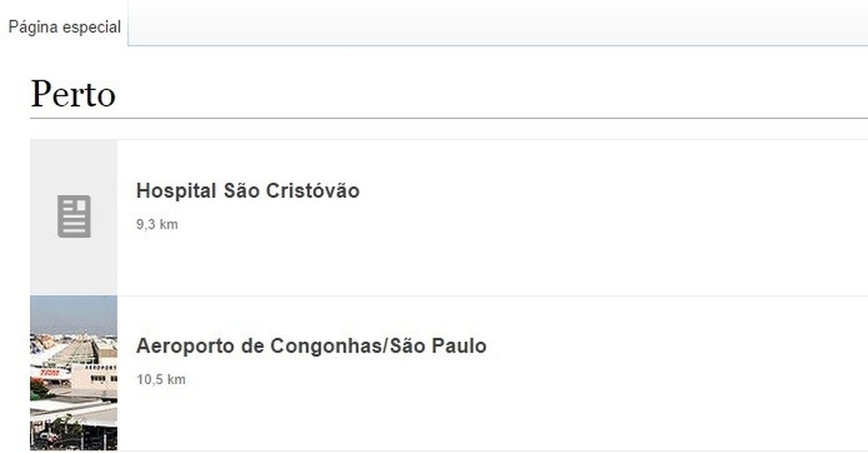Image resolution: width=868 pixels, height=453 pixels.
Task: Open the Aeroporto de Congonhas photo thumbnail
Action: [x=73, y=373]
